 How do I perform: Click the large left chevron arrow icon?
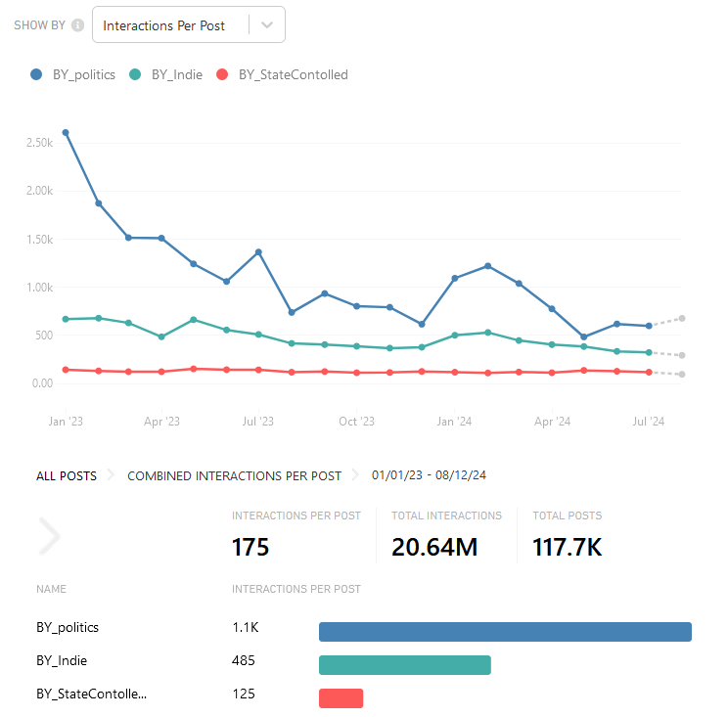[49, 535]
